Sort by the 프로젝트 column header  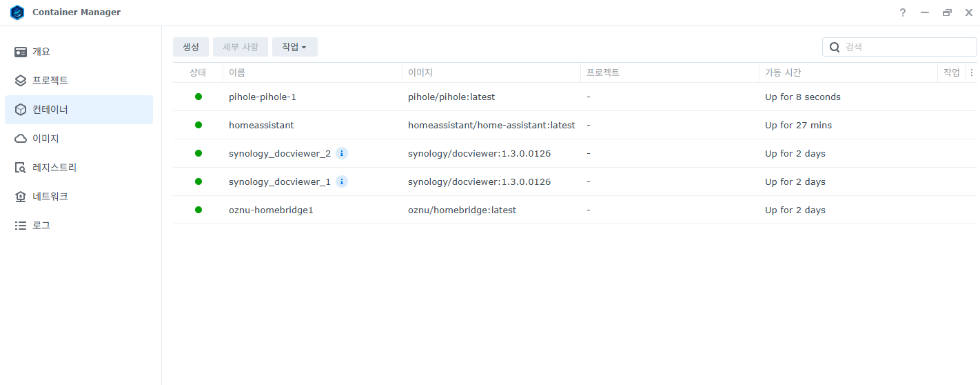(x=670, y=72)
